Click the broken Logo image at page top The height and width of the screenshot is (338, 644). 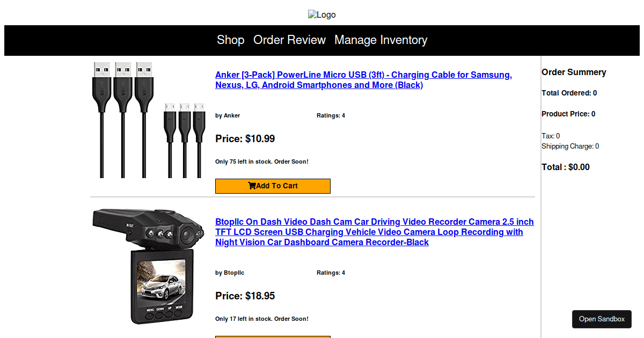(322, 14)
